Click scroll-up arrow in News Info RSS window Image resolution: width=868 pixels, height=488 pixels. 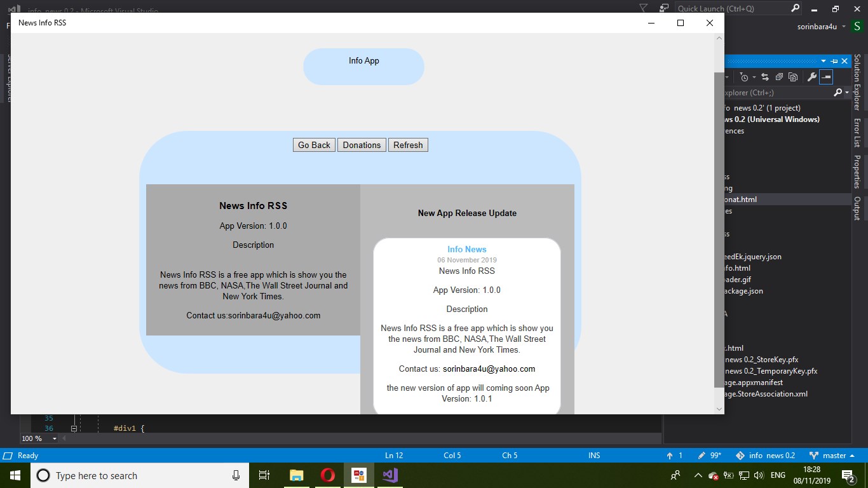click(x=719, y=39)
